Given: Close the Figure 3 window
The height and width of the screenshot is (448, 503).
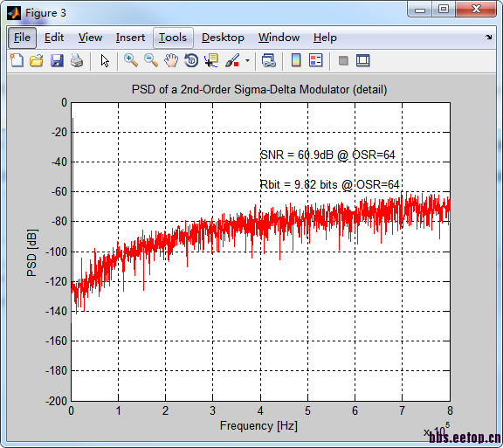Looking at the screenshot, I should [476, 9].
